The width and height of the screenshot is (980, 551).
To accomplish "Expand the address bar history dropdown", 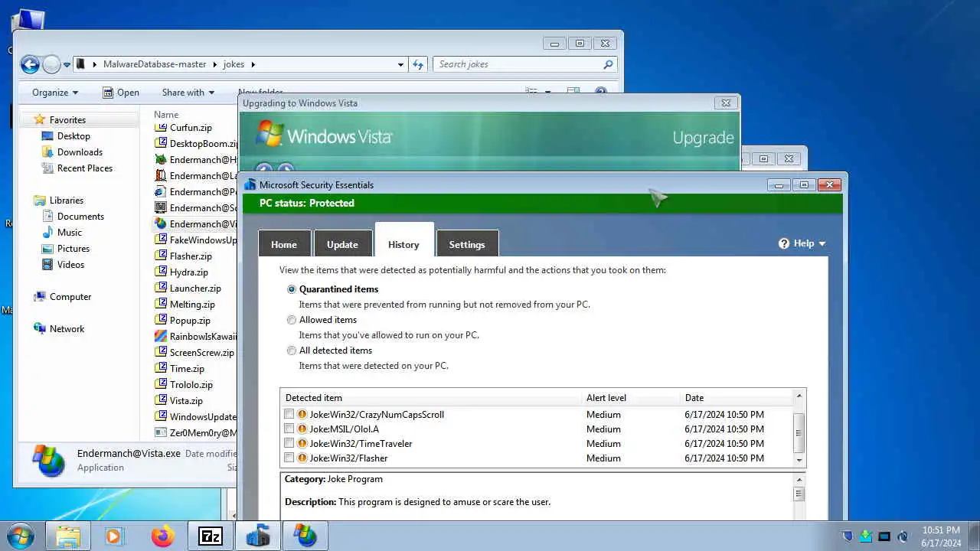I will point(400,65).
